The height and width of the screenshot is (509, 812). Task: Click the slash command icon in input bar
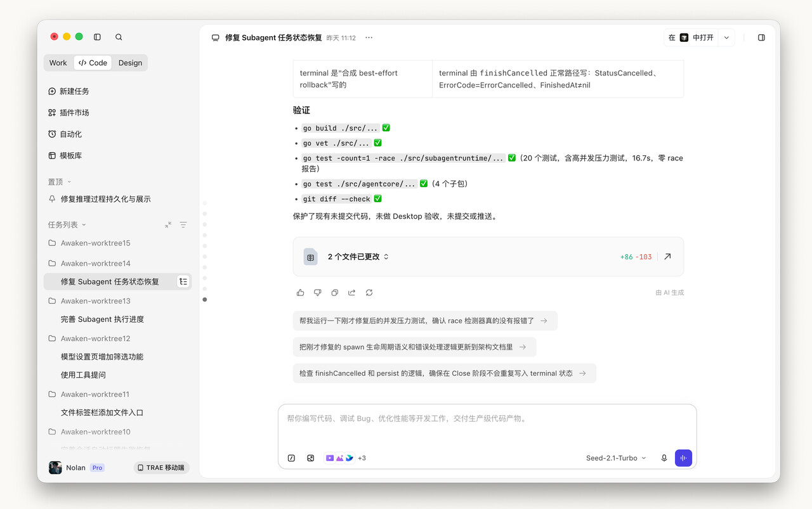[x=291, y=458]
